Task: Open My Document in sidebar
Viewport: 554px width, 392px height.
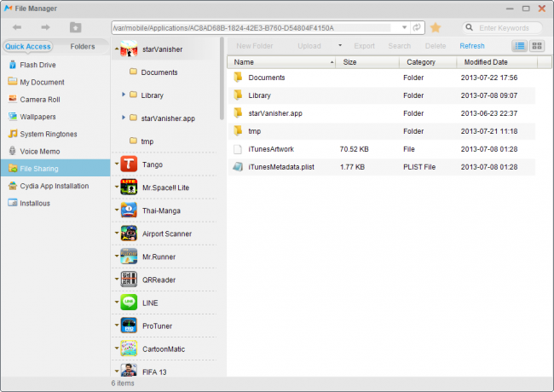Action: [x=37, y=83]
